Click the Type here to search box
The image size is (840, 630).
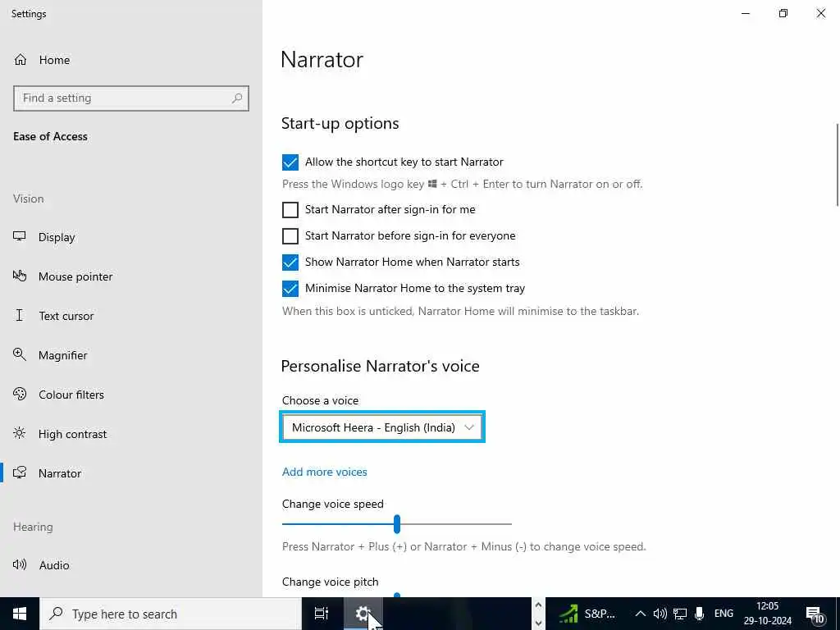(x=171, y=614)
